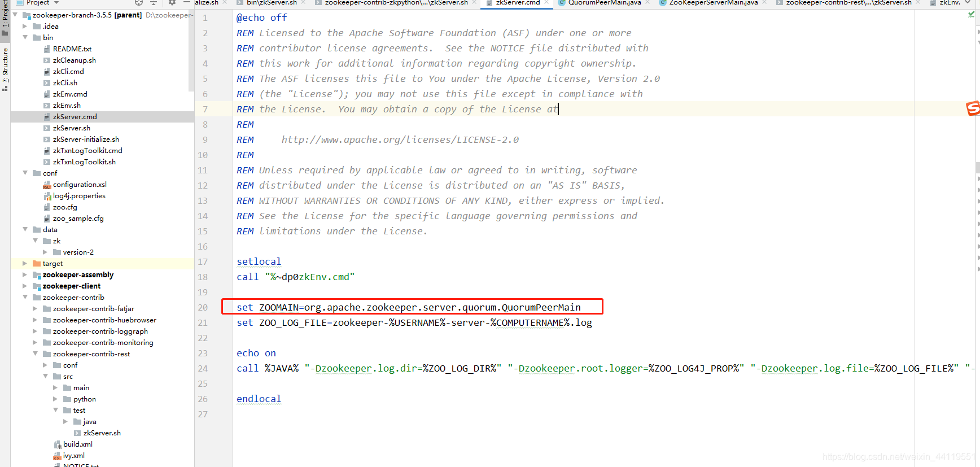Select the zkServer-initialize.sh file
The height and width of the screenshot is (467, 980).
coord(86,139)
